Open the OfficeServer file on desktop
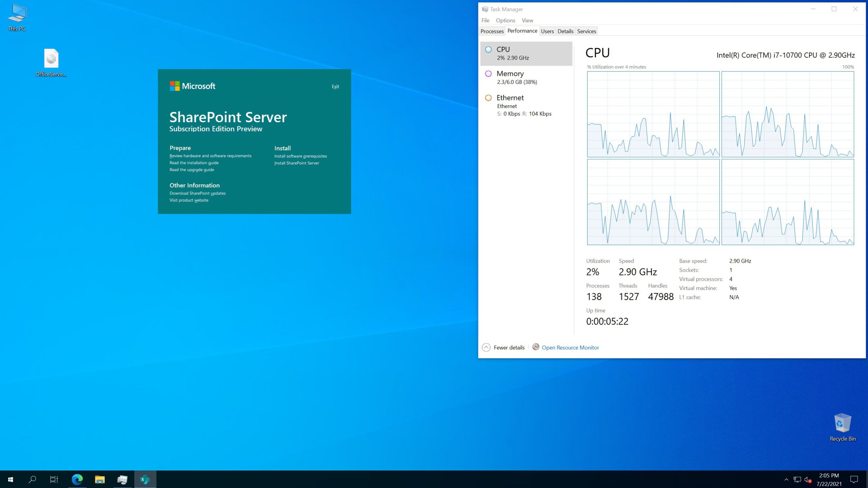868x488 pixels. pos(51,63)
